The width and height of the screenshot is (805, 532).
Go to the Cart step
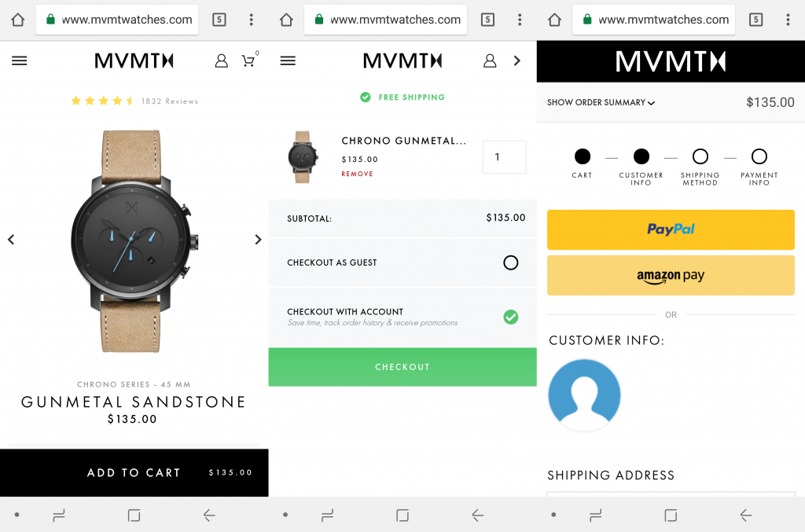(583, 156)
